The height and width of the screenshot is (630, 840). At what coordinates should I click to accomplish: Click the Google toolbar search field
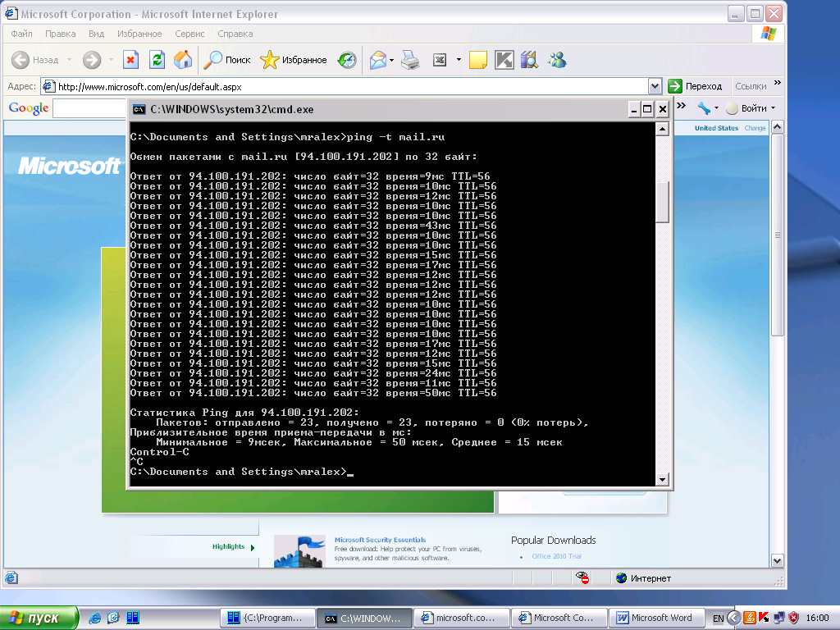click(x=90, y=109)
